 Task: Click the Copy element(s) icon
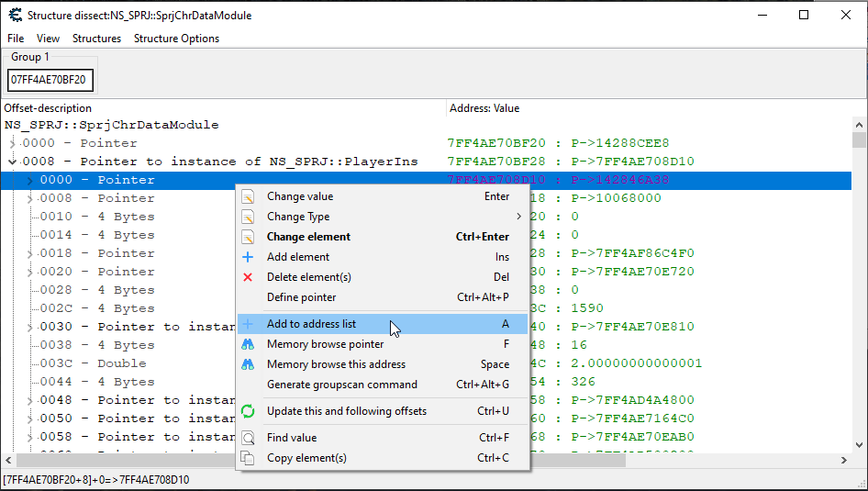coord(247,458)
